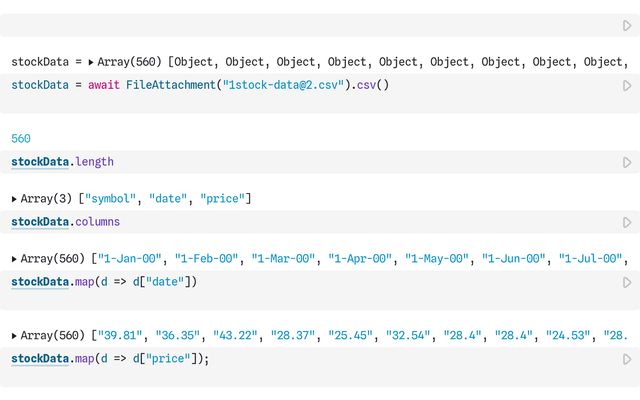Run the date map cell
Viewport: 640px width, 400px height.
[627, 282]
